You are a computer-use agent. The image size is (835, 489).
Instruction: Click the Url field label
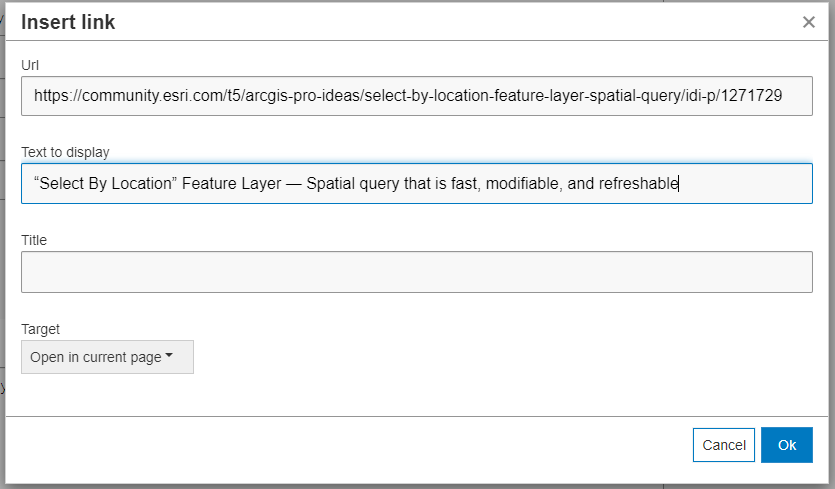point(30,65)
